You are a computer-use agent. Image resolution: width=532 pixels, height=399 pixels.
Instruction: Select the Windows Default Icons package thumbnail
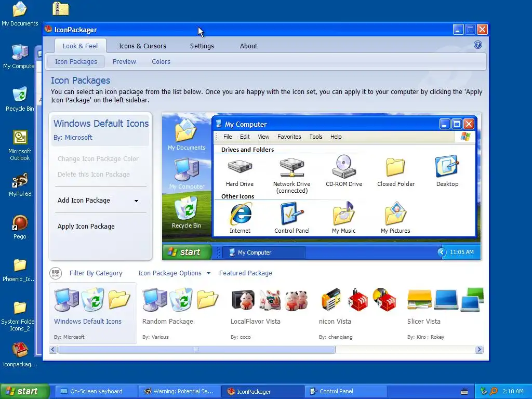(x=92, y=313)
